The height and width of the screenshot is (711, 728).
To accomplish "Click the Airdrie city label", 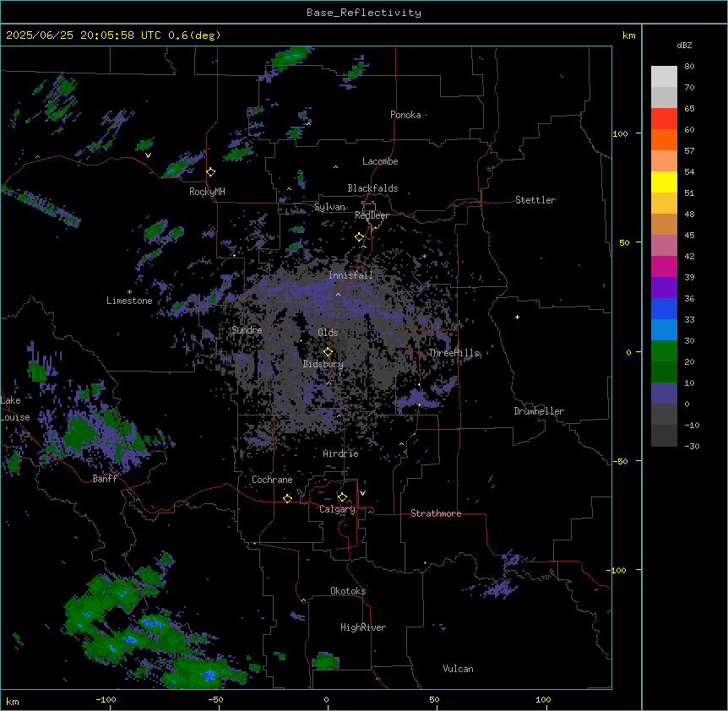I will click(x=341, y=453).
